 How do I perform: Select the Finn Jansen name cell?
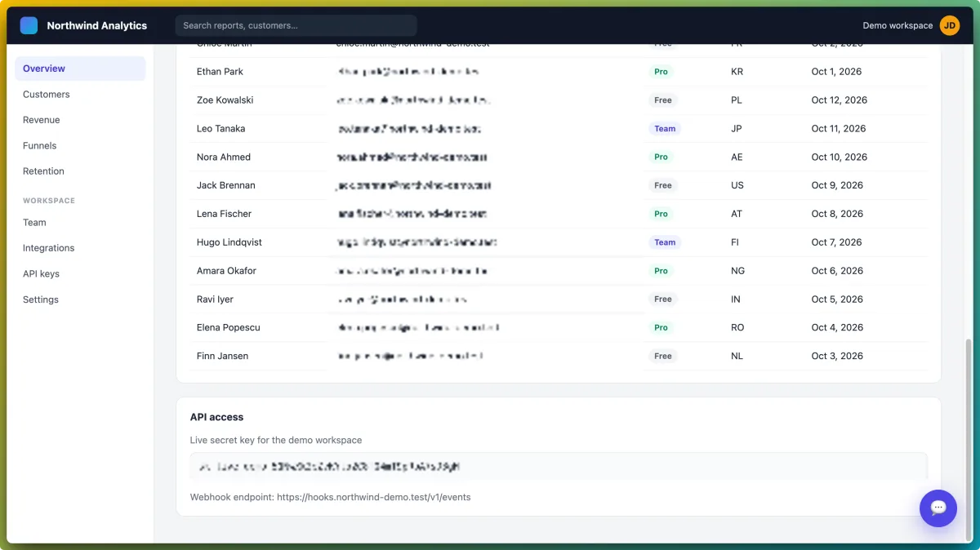[222, 356]
